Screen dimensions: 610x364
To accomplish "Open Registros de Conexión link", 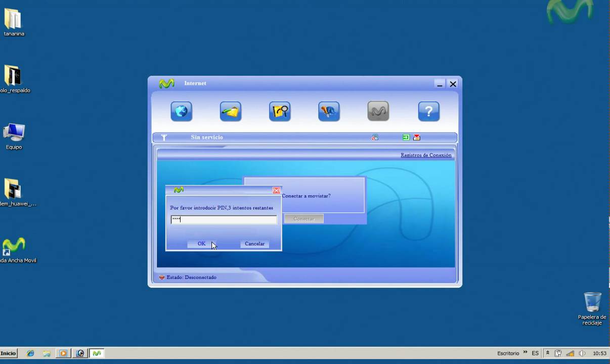I will click(x=426, y=155).
